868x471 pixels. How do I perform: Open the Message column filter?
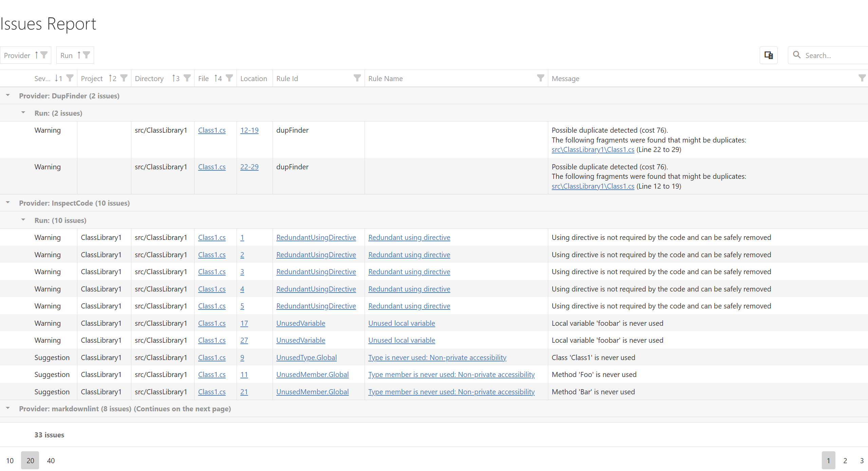click(862, 78)
